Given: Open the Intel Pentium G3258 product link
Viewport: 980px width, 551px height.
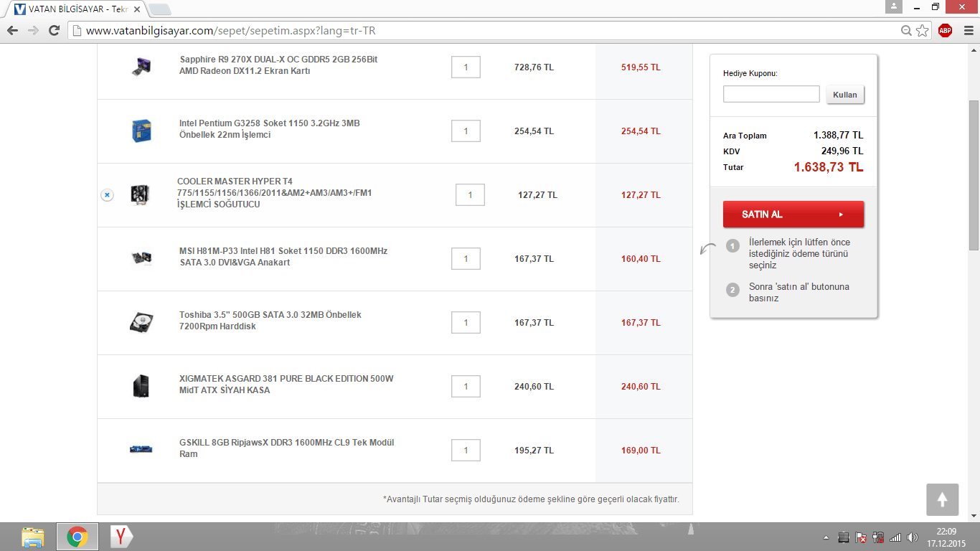Looking at the screenshot, I should 270,129.
